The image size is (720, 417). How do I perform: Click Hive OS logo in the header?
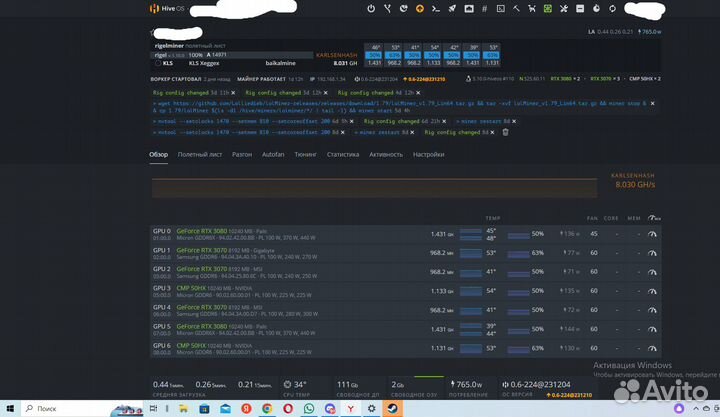pyautogui.click(x=167, y=9)
